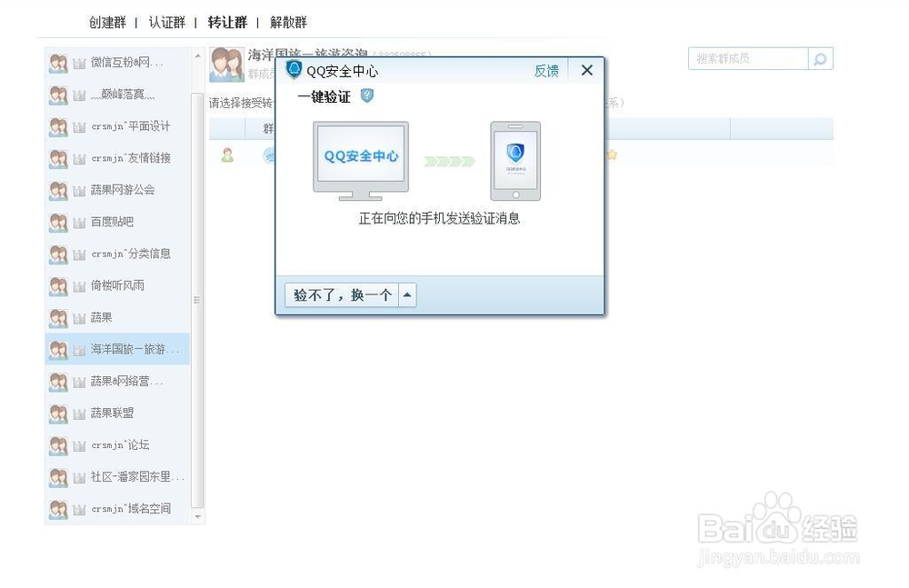Switch to the 认证群 tab
Screen dimensions: 909x588
pyautogui.click(x=167, y=23)
